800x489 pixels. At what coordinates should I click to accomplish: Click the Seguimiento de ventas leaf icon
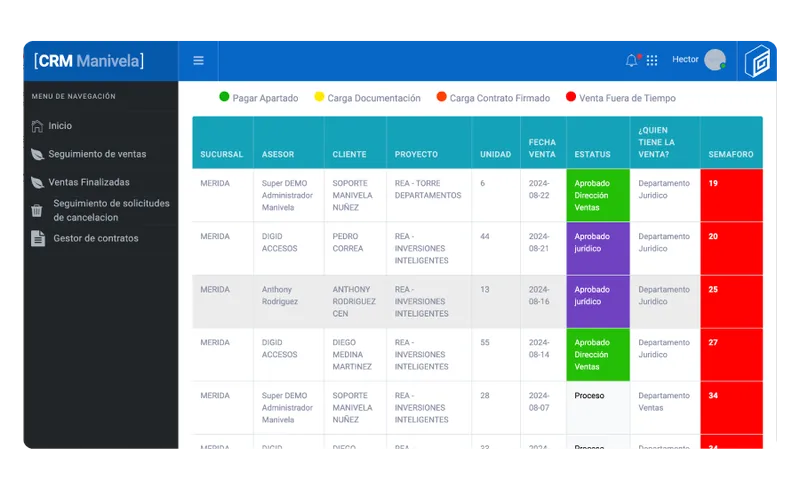point(37,154)
